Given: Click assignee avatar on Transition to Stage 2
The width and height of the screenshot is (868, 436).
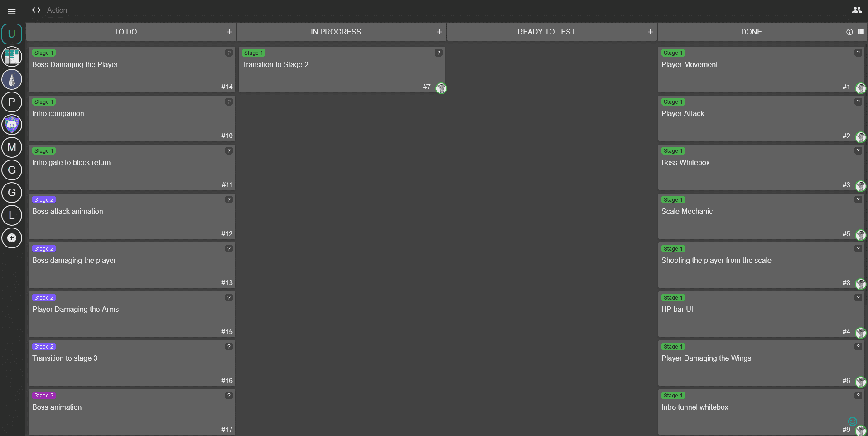Looking at the screenshot, I should point(441,88).
